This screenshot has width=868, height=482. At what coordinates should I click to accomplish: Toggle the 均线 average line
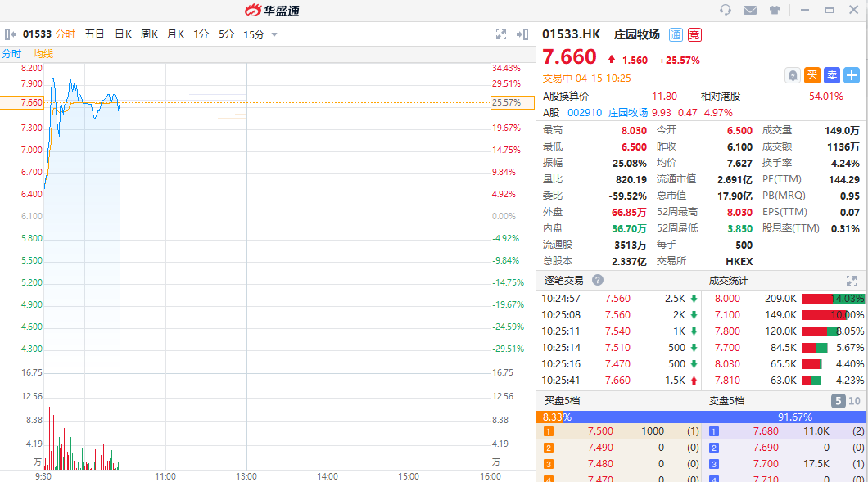(43, 53)
